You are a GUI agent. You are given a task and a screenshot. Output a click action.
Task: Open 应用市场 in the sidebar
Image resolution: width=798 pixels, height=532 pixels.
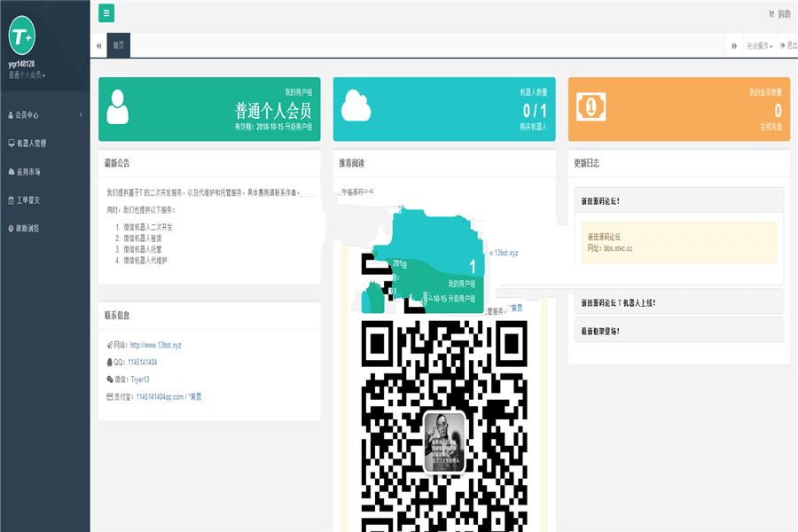(x=45, y=172)
